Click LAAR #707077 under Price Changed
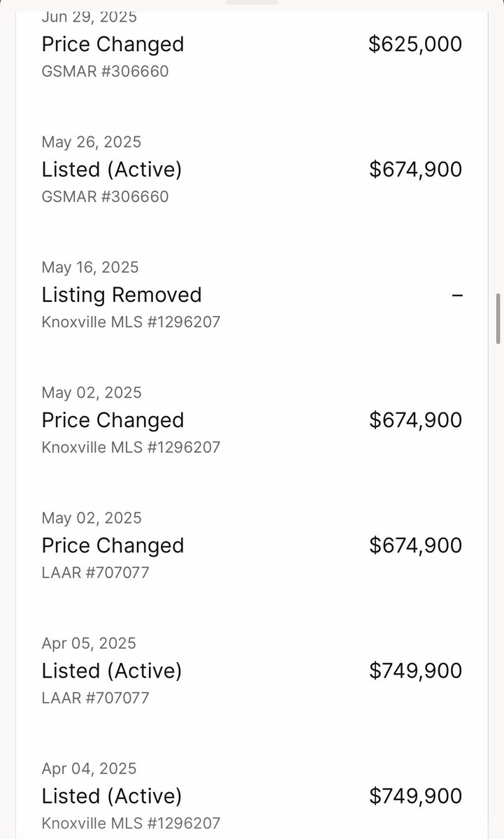Image resolution: width=504 pixels, height=839 pixels. [x=96, y=572]
